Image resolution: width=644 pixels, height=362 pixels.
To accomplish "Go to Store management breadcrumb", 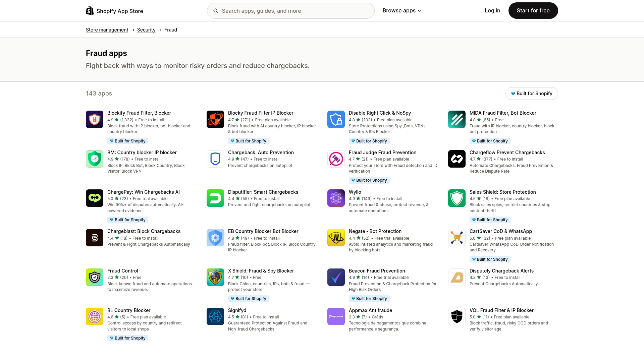I will 107,30.
